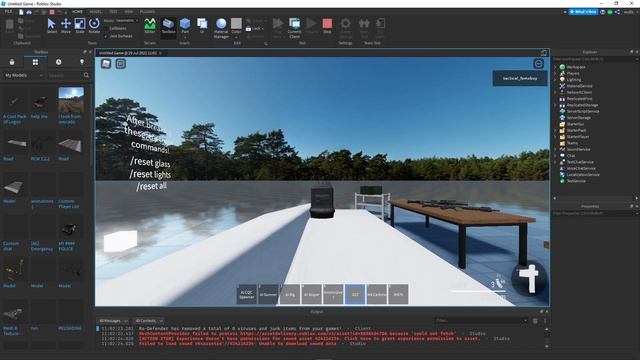The width and height of the screenshot is (640, 360).
Task: Toggle the Collisions checkbox
Action: [106, 28]
